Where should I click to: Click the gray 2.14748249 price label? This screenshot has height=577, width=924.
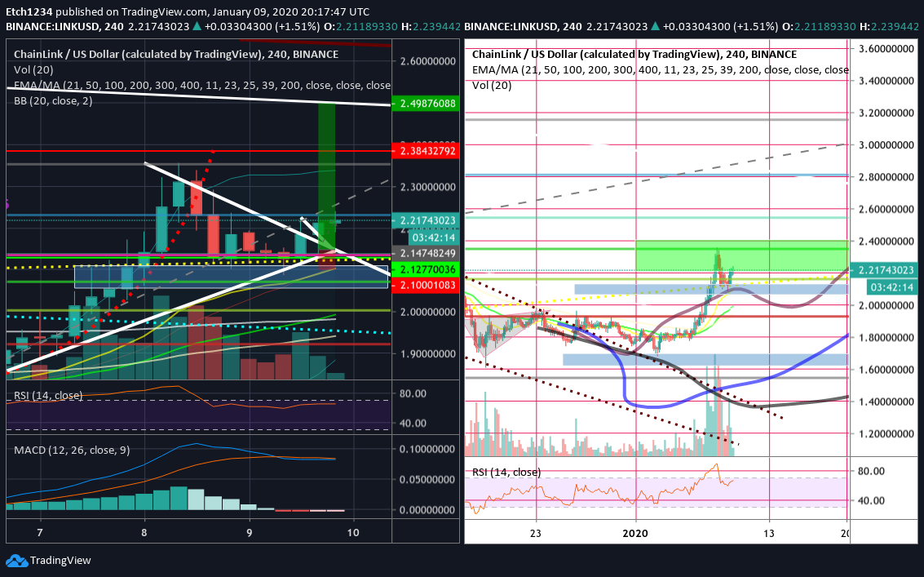426,253
